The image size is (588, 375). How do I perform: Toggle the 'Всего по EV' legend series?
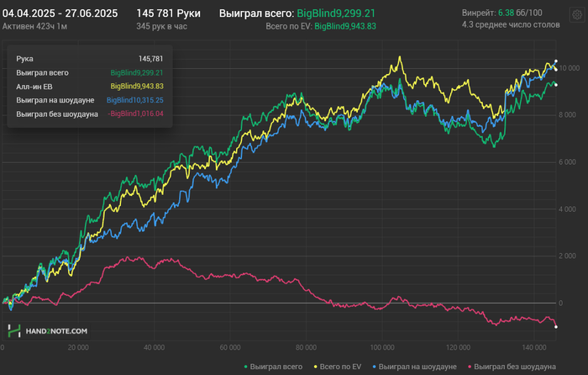point(338,367)
